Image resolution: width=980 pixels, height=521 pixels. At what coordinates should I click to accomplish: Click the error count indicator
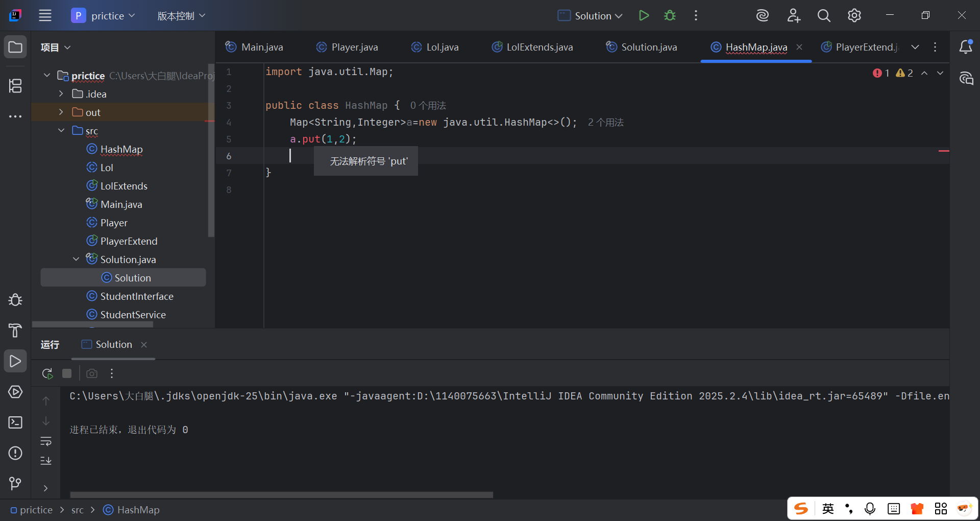pos(881,73)
